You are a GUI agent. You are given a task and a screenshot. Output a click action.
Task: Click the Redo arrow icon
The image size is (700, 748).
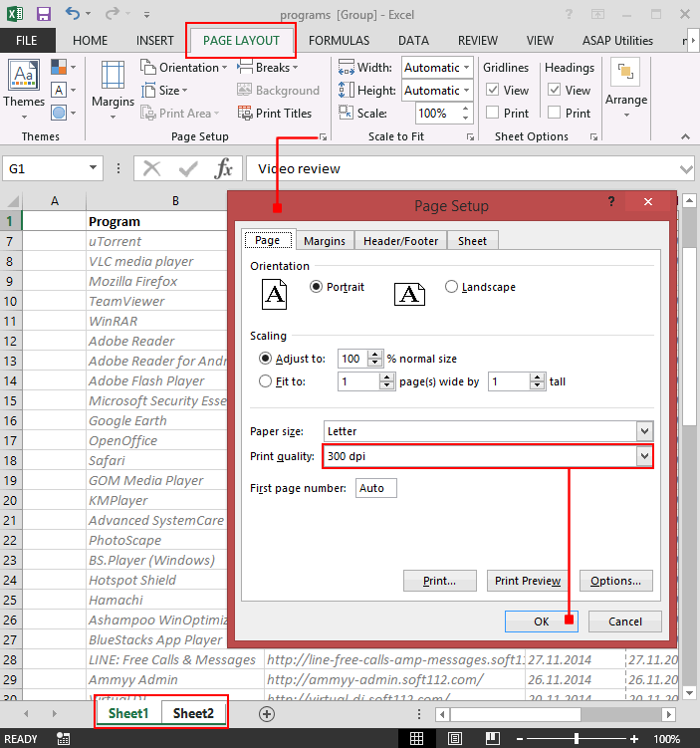click(113, 13)
